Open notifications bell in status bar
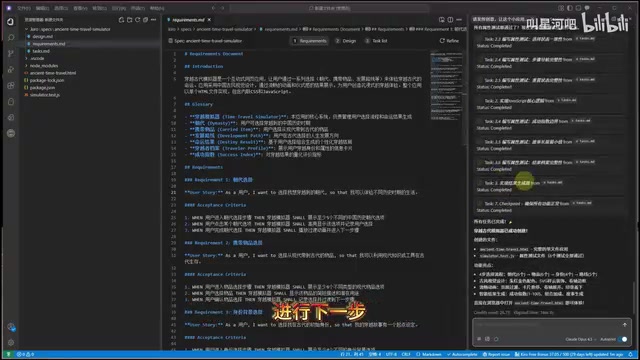 click(631, 354)
